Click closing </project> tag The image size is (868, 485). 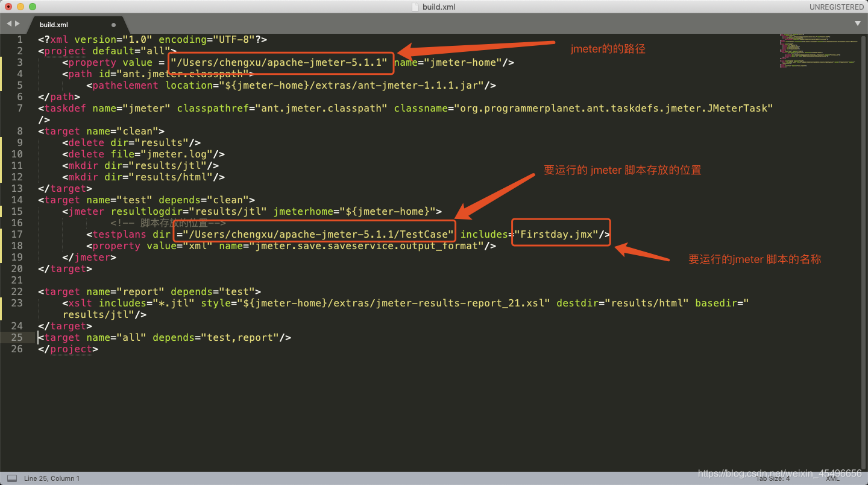click(68, 349)
